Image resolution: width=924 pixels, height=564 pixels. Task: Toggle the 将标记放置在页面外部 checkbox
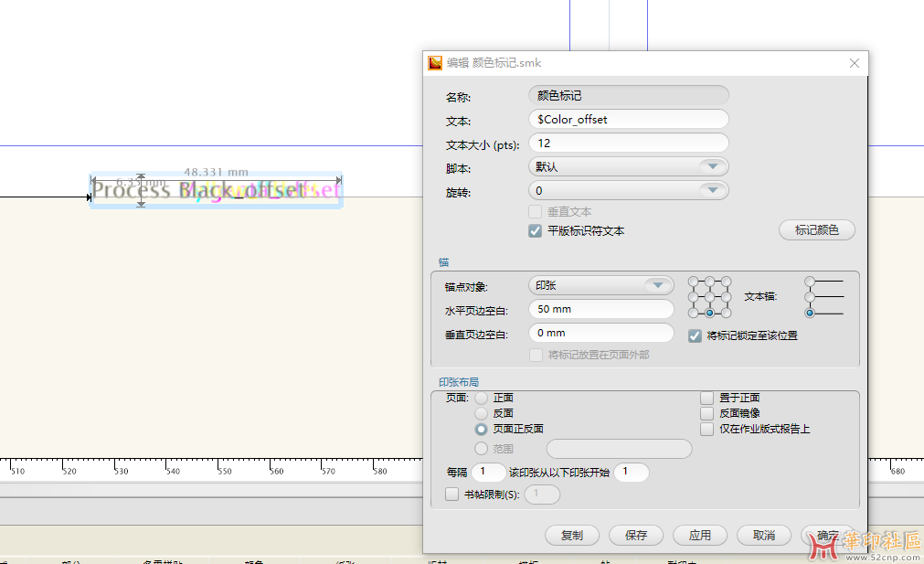tap(536, 355)
